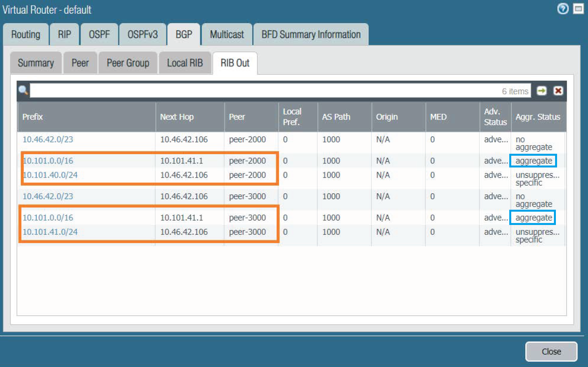Click the window maximize icon in title bar
Image resolution: width=588 pixels, height=367 pixels.
(578, 9)
